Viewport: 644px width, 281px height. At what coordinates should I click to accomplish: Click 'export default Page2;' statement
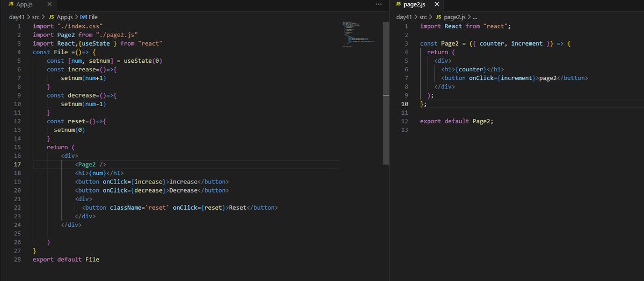[x=457, y=121]
